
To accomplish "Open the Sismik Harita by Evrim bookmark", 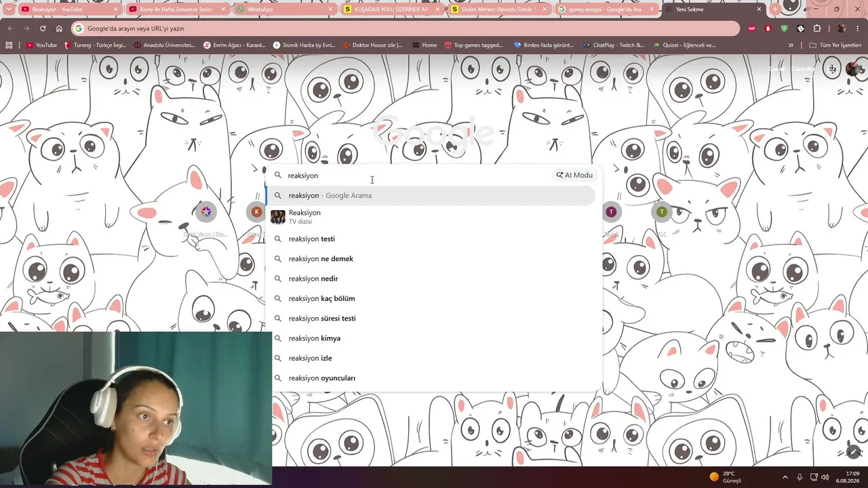I will click(304, 45).
